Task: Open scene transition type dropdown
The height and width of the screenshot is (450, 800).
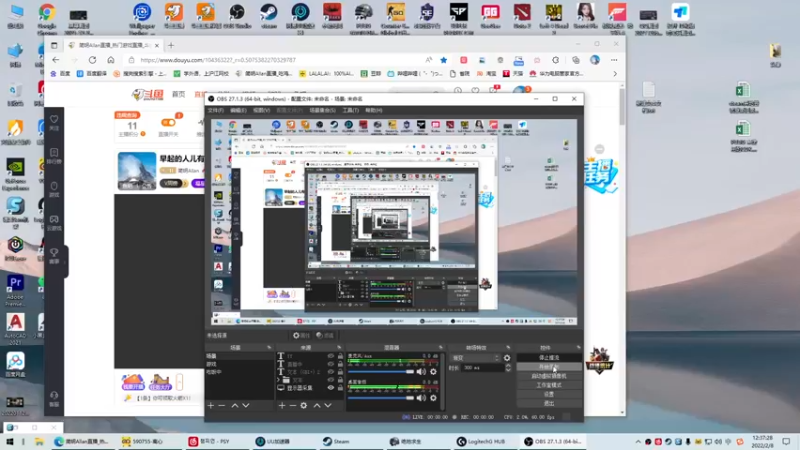Action: [476, 358]
